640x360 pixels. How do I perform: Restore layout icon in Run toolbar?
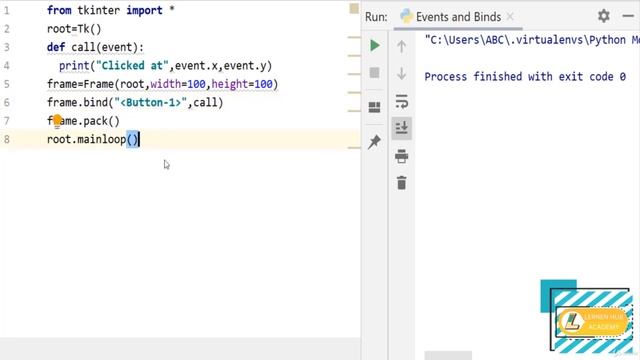(374, 107)
